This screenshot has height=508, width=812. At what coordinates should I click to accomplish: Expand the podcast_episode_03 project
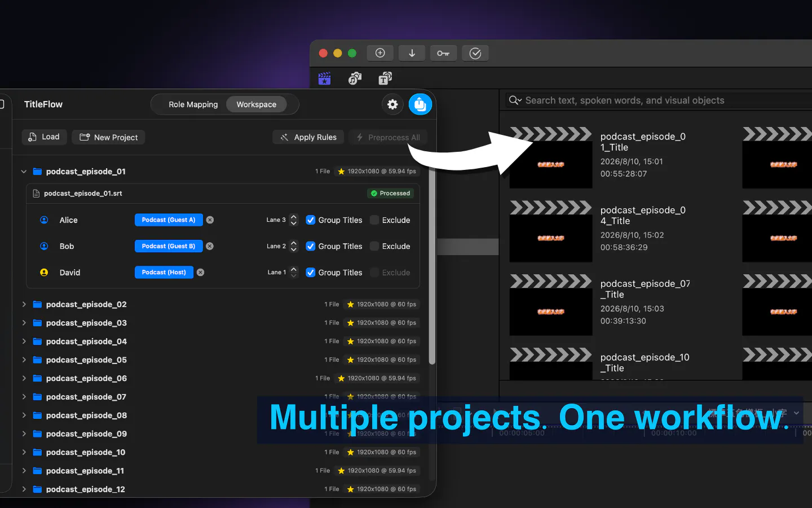(24, 323)
